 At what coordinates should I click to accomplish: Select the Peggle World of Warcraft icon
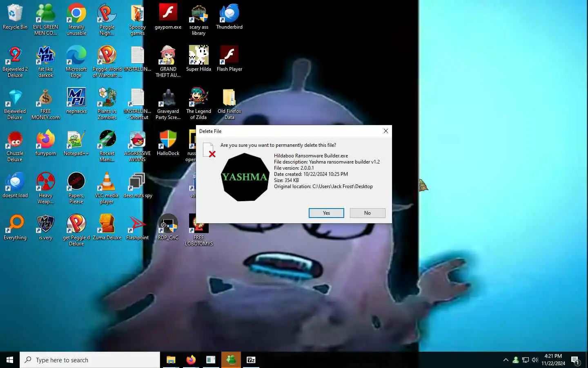pyautogui.click(x=107, y=62)
